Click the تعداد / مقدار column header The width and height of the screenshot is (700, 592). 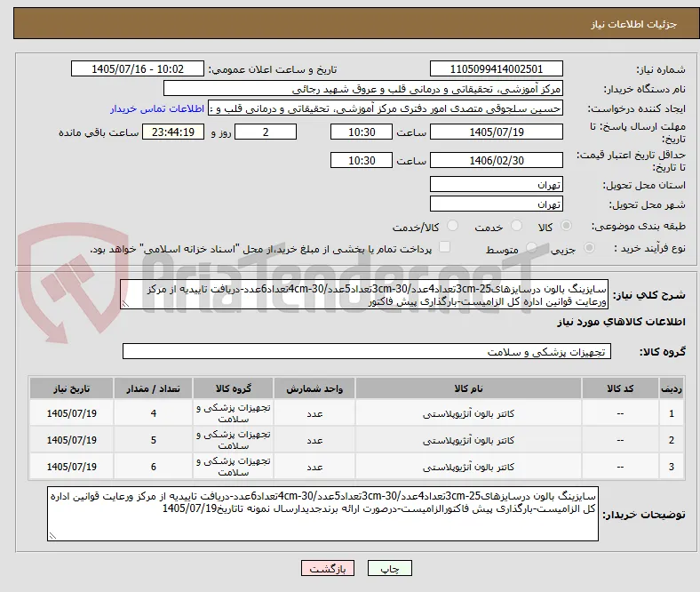(153, 388)
